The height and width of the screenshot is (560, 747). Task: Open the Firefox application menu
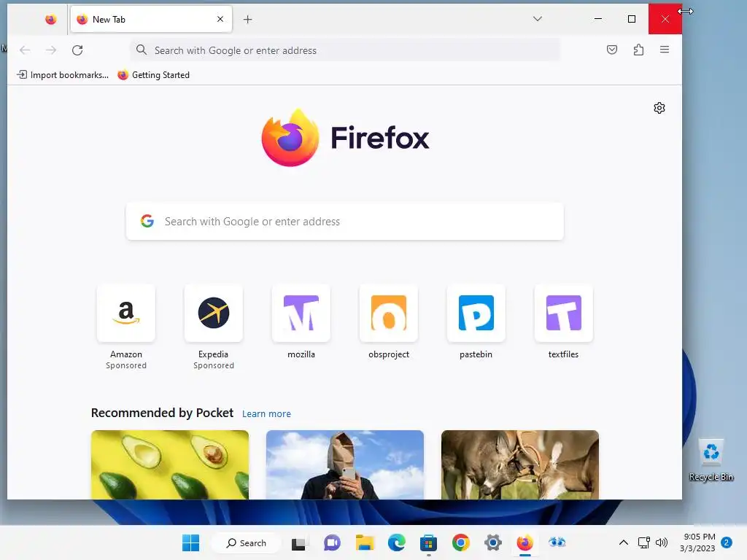(x=664, y=50)
